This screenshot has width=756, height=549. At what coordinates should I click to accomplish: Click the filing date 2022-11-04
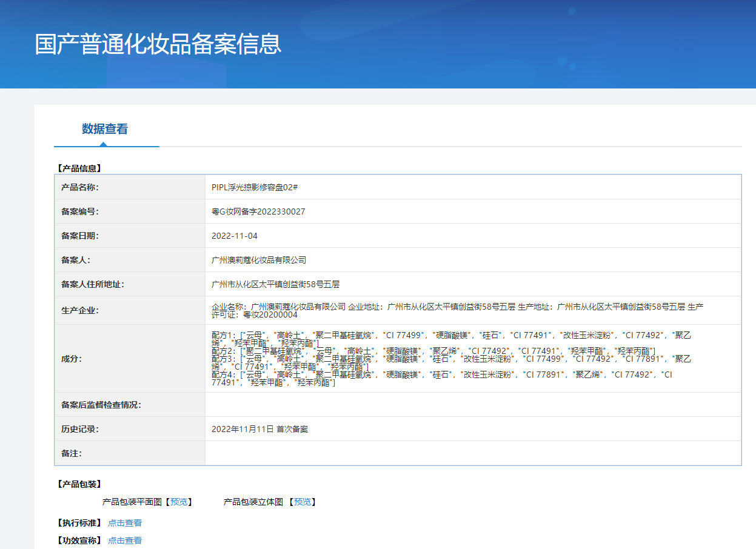(x=235, y=236)
